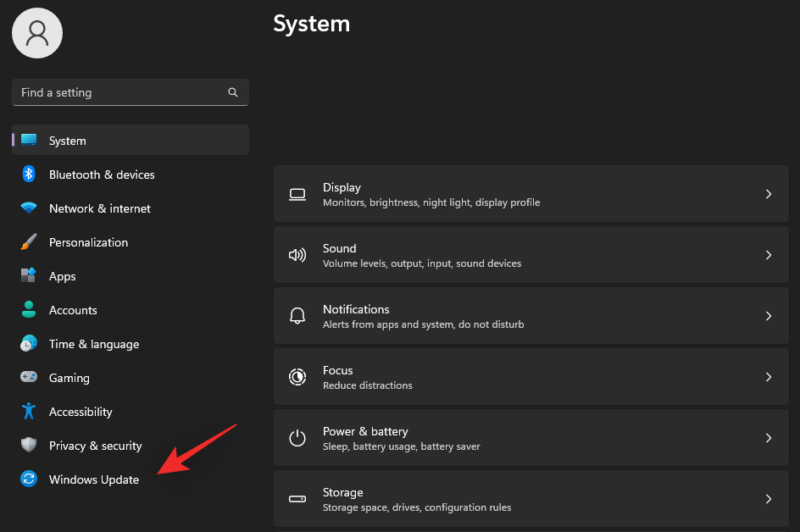Click the Windows Update icon

click(x=28, y=479)
